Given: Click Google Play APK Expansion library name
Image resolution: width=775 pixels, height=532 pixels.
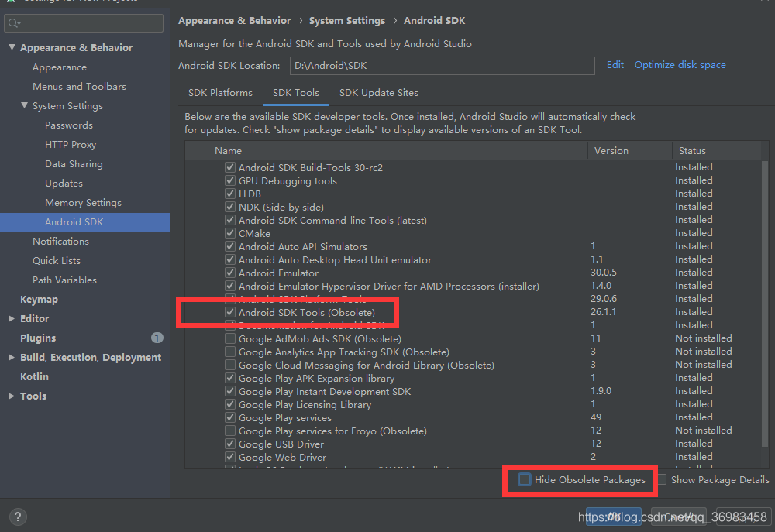Looking at the screenshot, I should [316, 379].
